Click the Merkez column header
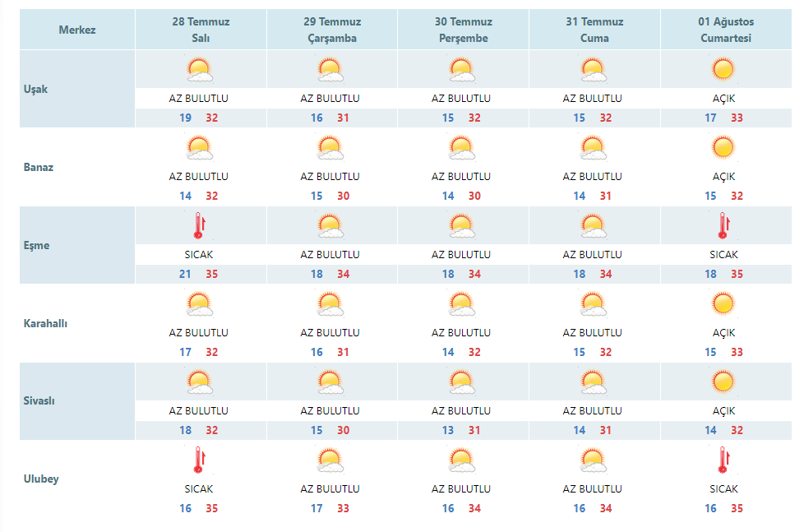Image resolution: width=804 pixels, height=532 pixels. coord(77,30)
